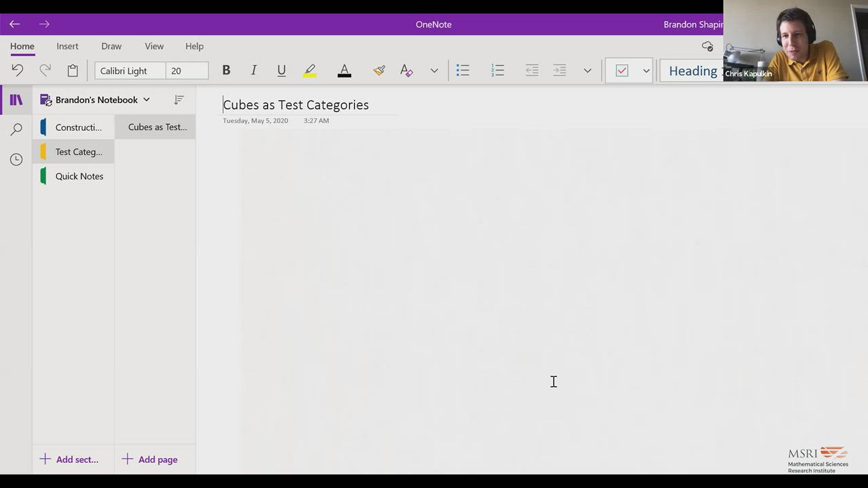Select the Constructi... section
This screenshot has height=488, width=868.
[x=73, y=127]
